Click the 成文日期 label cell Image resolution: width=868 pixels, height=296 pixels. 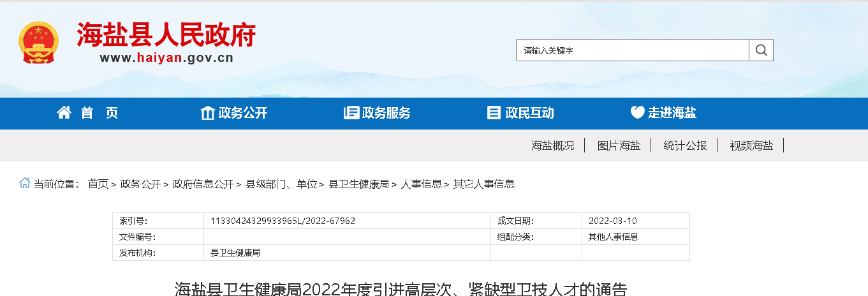tap(536, 221)
